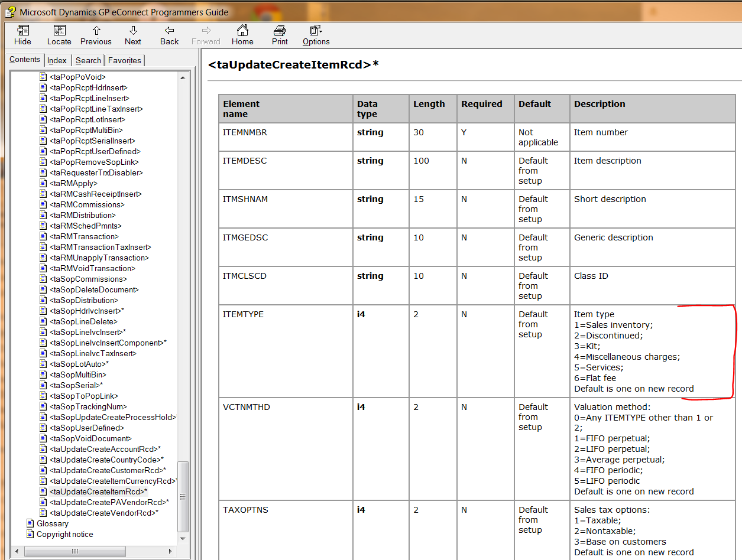742x560 pixels.
Task: Click the page icon beside Glossary
Action: (31, 523)
